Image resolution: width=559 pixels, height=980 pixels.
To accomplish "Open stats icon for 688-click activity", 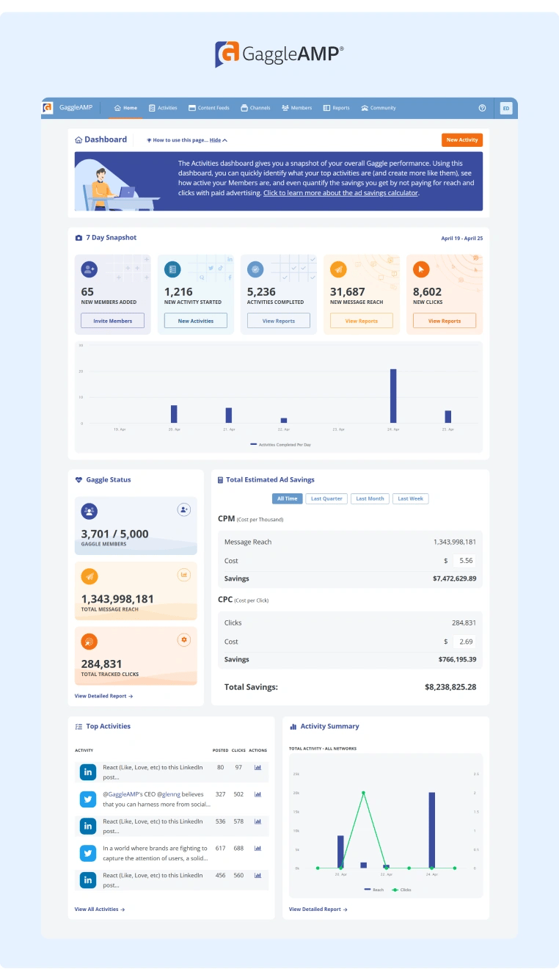I will [x=257, y=849].
